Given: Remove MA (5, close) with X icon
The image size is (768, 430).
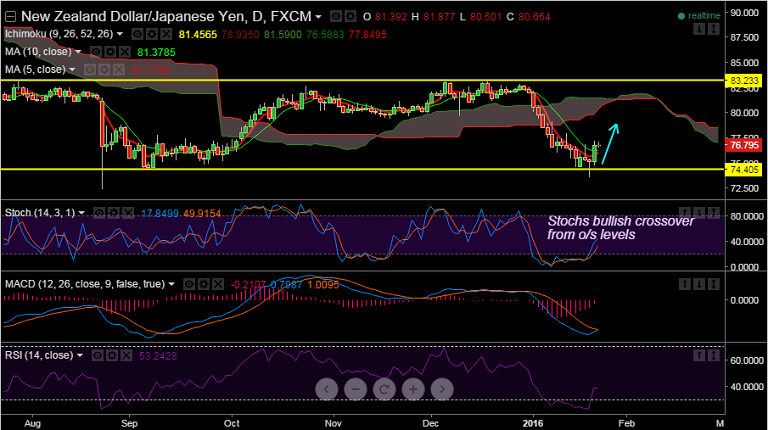Looking at the screenshot, I should point(119,70).
